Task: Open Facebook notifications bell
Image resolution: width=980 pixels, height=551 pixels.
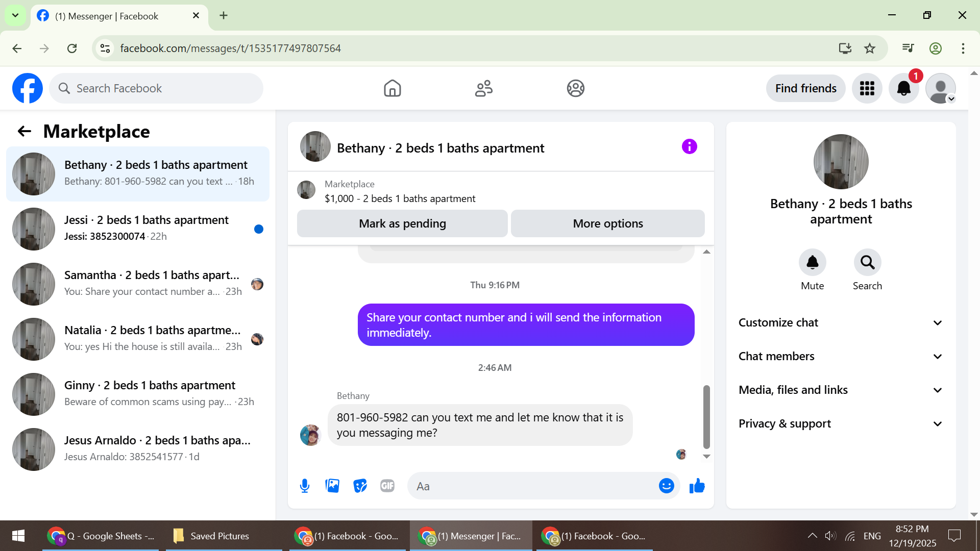Action: [x=903, y=88]
